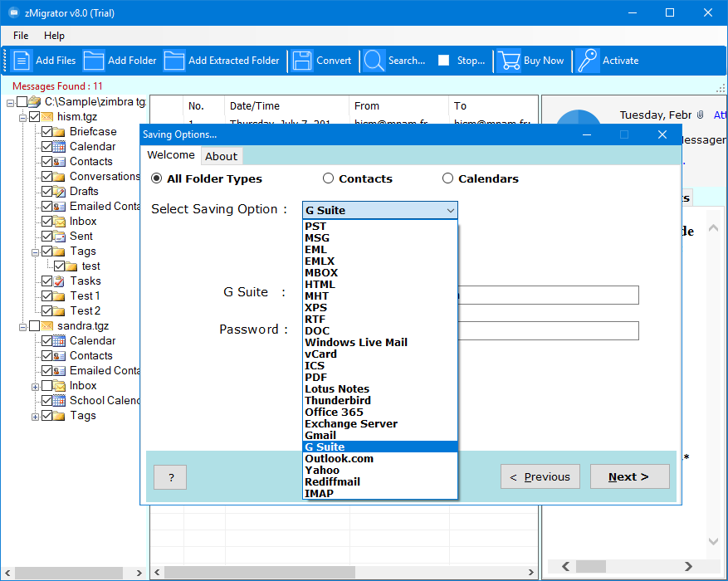Viewport: 728px width, 581px height.
Task: Click the Next button
Action: 629,476
